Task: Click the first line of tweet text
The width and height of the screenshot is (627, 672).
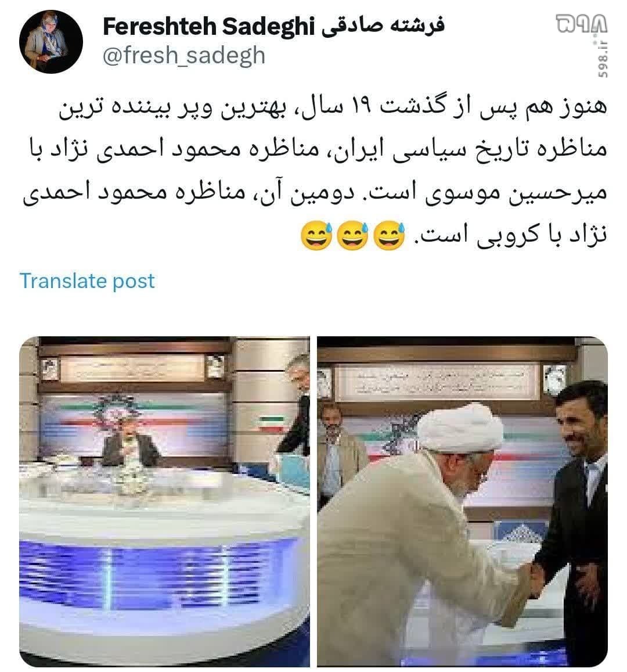Action: [x=333, y=107]
